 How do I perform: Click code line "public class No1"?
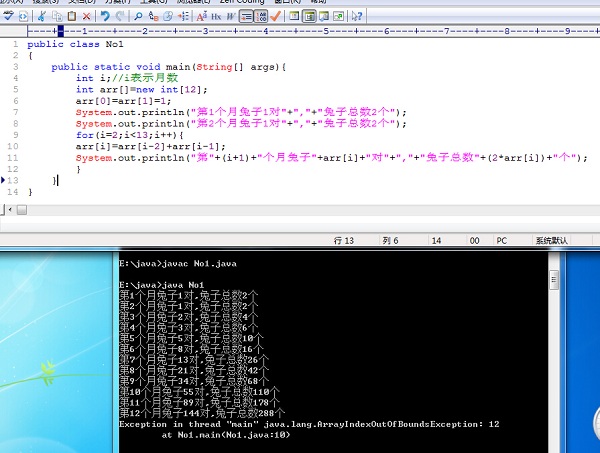point(75,44)
